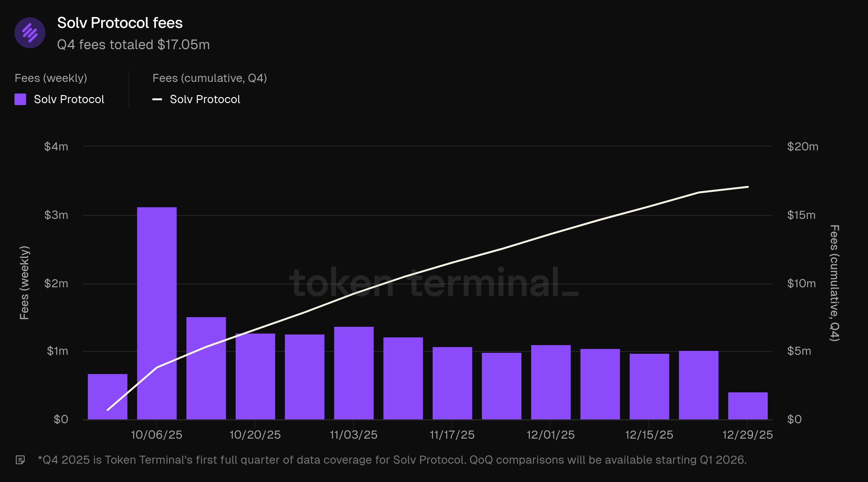Click the Solv Protocol logo icon
Screen dimensions: 868x482
tap(30, 33)
